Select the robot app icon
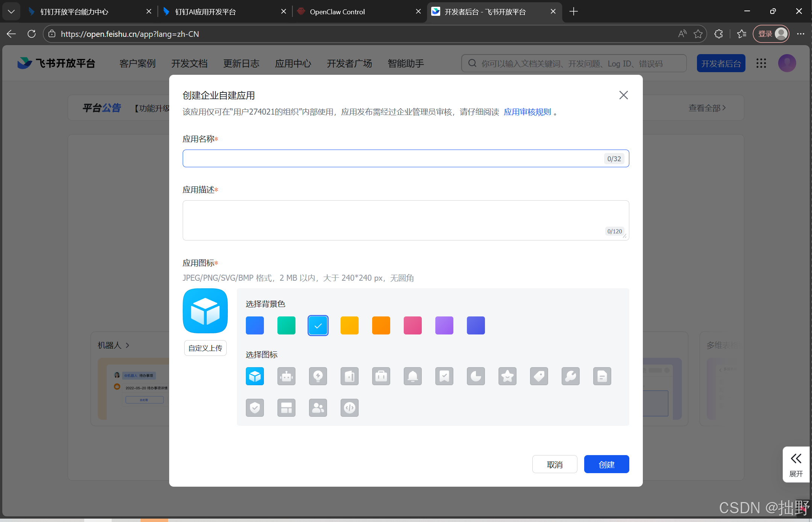This screenshot has height=522, width=812. click(286, 376)
